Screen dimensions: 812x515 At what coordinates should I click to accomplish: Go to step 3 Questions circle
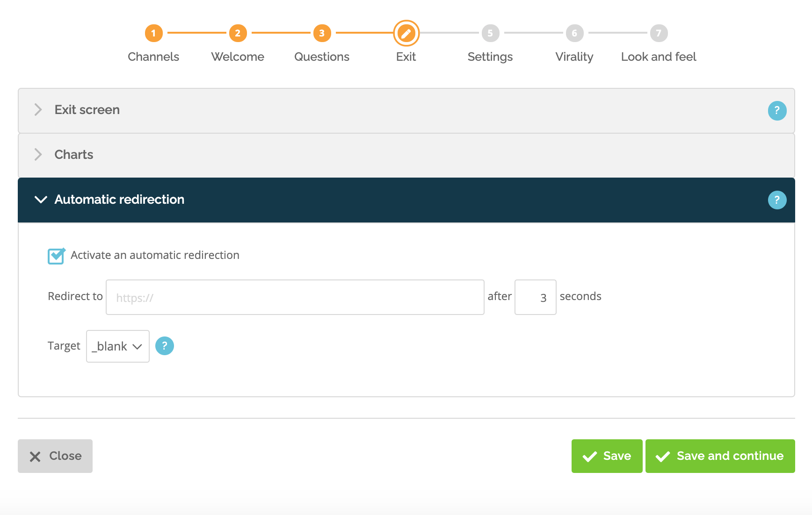322,33
